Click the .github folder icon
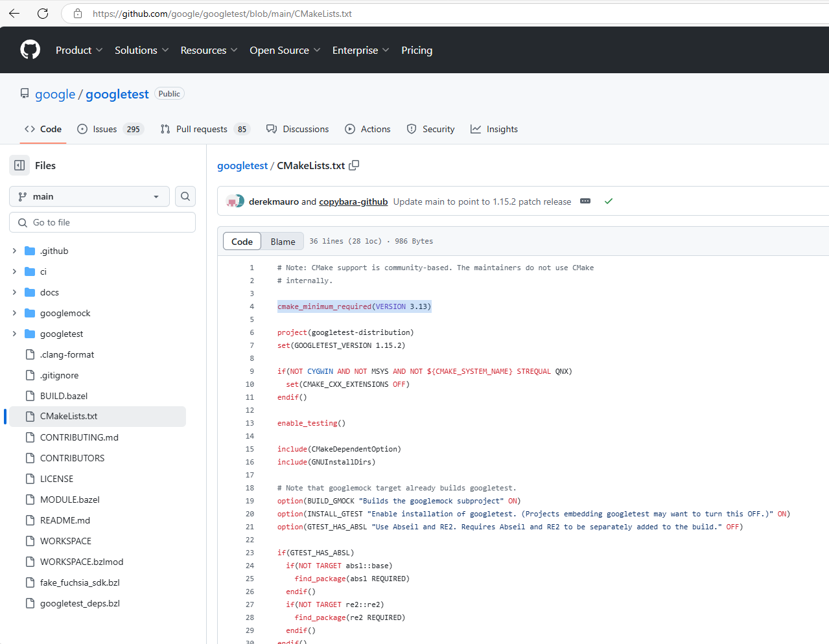This screenshot has height=644, width=829. coord(30,251)
